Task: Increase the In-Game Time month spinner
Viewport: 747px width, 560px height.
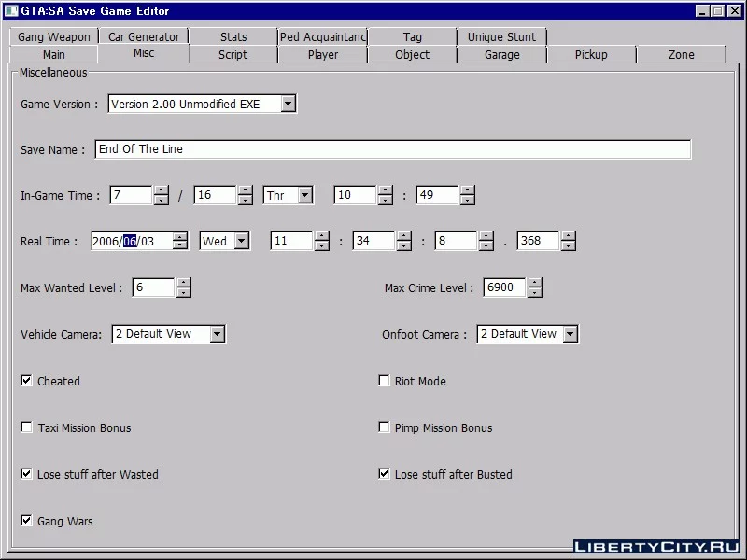Action: [x=161, y=190]
